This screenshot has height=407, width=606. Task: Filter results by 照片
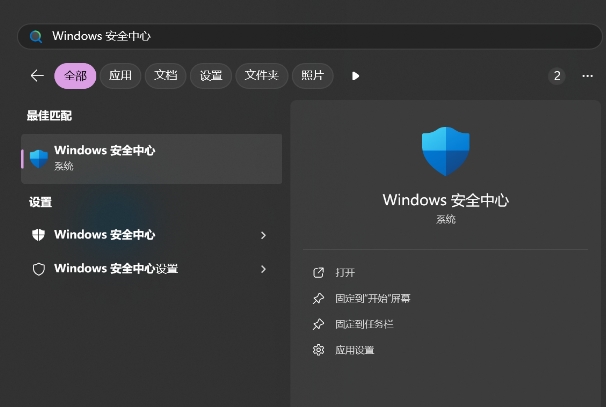(x=313, y=76)
